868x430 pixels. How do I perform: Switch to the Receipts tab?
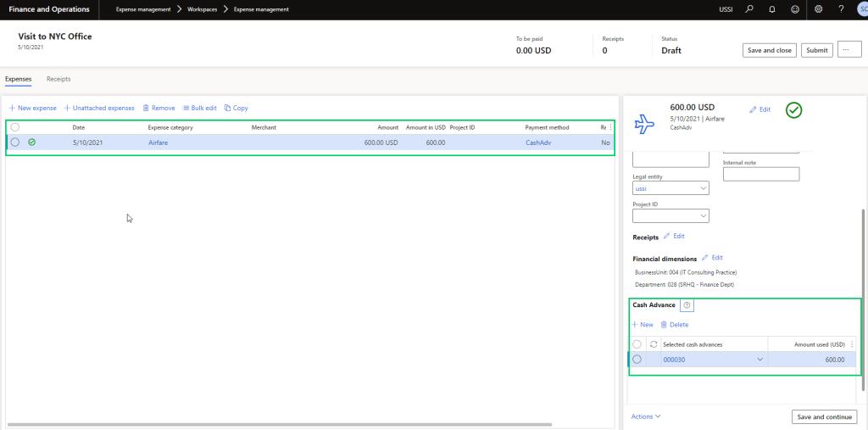coord(58,79)
